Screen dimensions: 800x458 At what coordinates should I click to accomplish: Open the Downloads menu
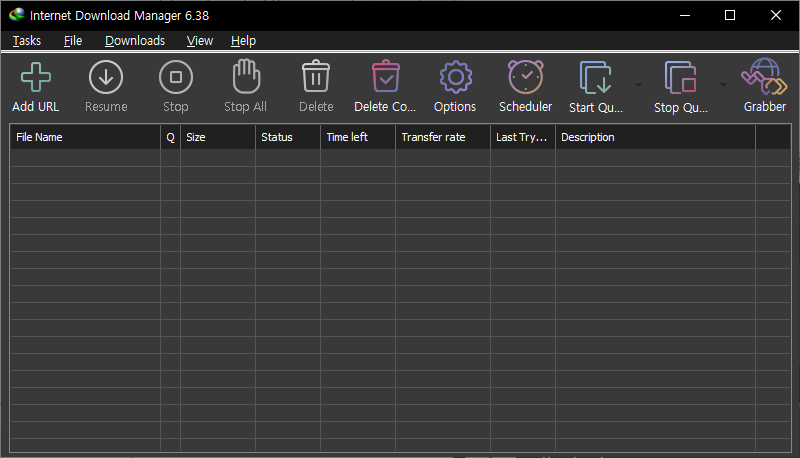pos(135,41)
